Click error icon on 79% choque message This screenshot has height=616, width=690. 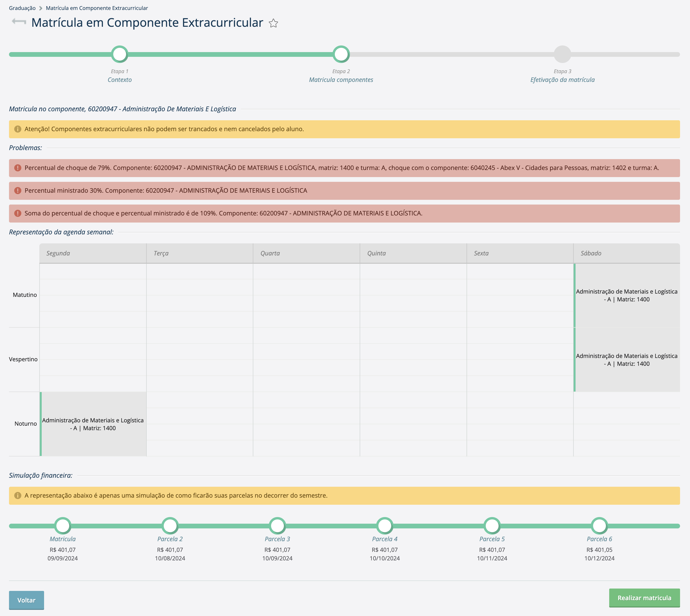[18, 168]
